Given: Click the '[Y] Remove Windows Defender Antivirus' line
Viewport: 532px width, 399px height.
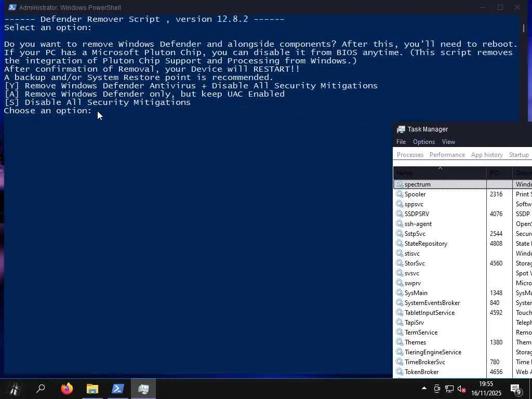Looking at the screenshot, I should [191, 86].
